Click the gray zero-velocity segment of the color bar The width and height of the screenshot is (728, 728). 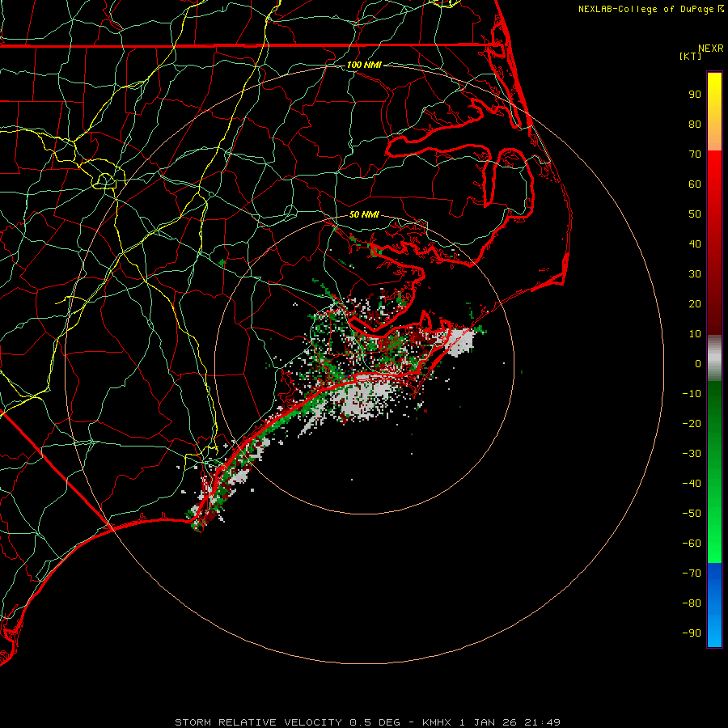714,358
